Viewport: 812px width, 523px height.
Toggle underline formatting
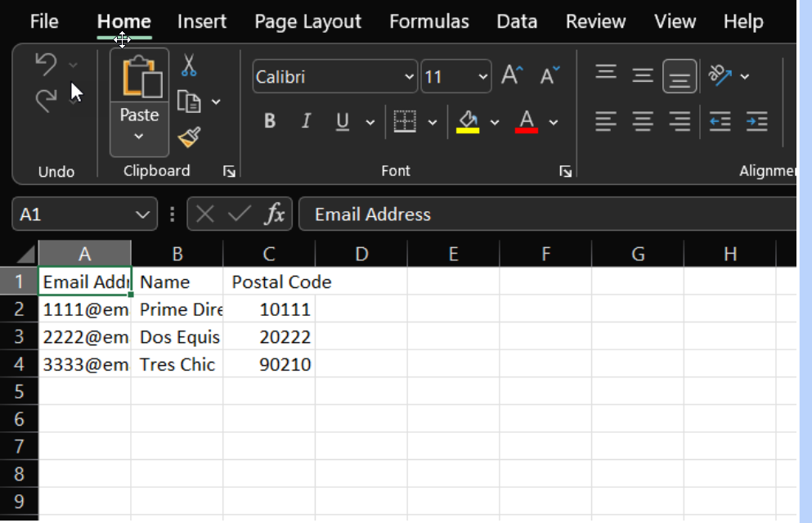pyautogui.click(x=341, y=120)
